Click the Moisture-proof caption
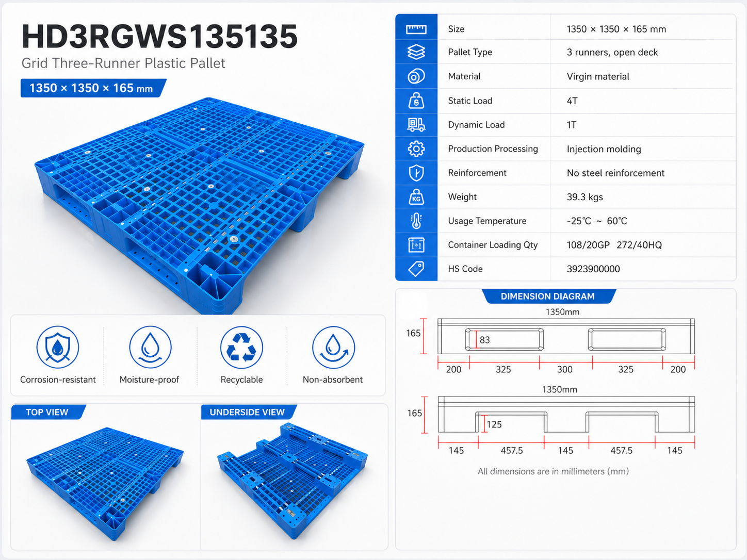 tap(149, 380)
